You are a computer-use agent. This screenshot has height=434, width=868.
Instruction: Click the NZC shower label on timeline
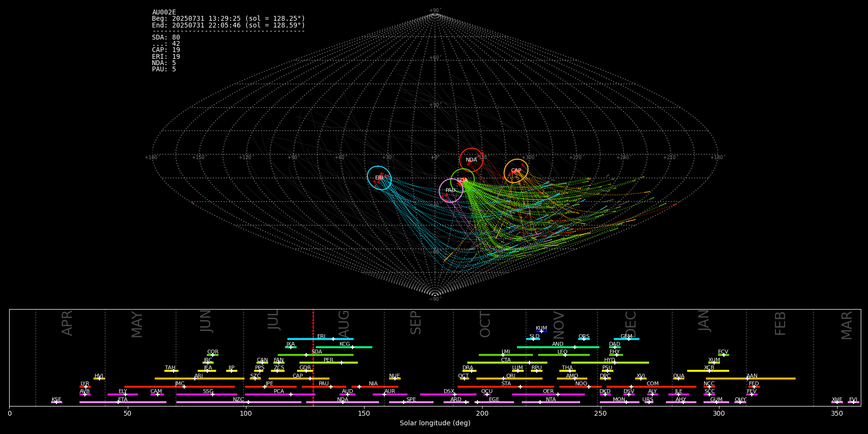tap(238, 400)
